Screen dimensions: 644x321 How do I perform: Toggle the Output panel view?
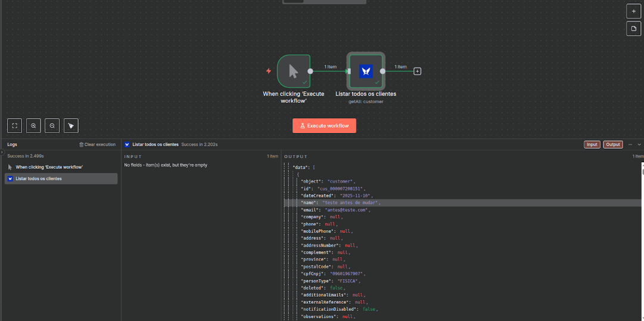click(612, 144)
